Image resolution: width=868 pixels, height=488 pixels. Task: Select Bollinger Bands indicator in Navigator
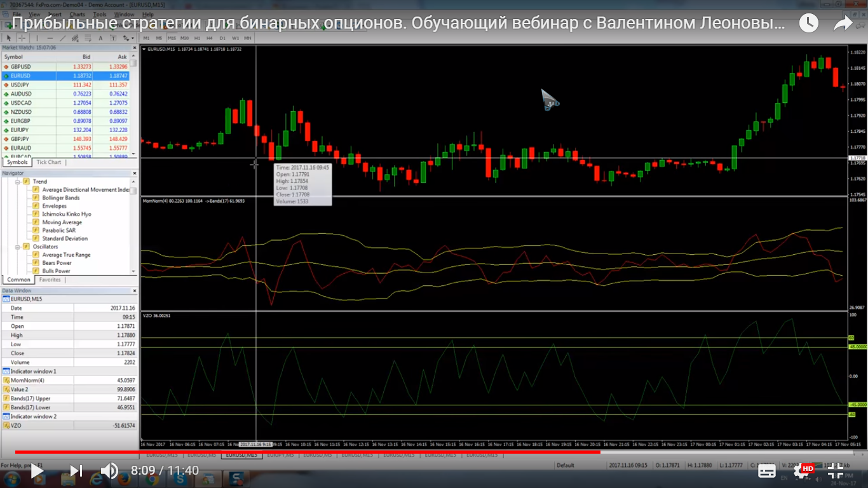tap(61, 198)
